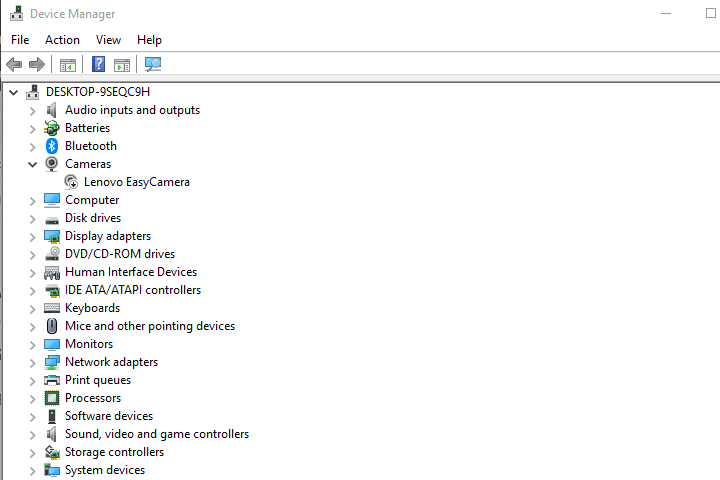Image resolution: width=720 pixels, height=480 pixels.
Task: Open the Action menu
Action: click(62, 40)
